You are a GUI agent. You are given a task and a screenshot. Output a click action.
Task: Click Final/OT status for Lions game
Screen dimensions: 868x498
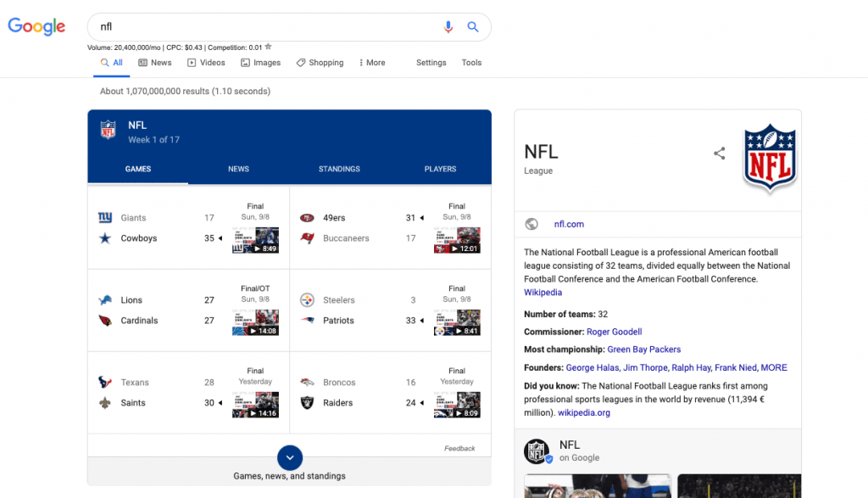255,288
